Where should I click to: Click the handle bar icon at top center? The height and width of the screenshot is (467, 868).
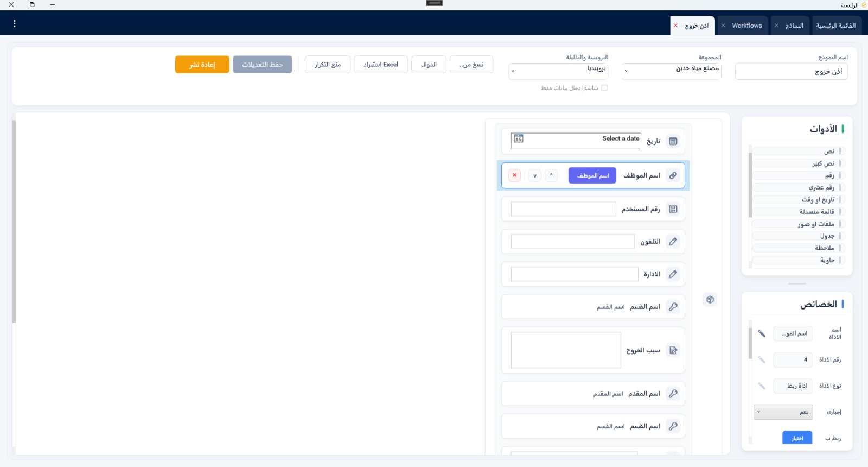[435, 3]
